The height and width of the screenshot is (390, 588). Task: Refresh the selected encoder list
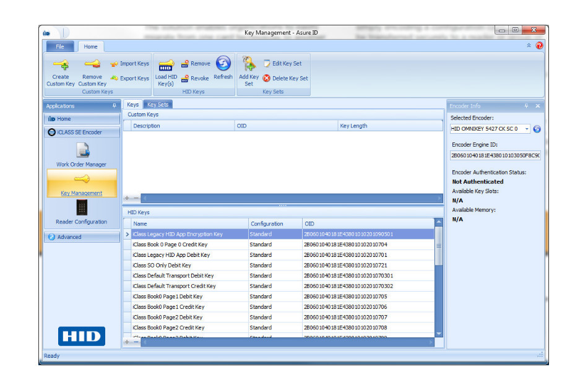click(x=537, y=129)
